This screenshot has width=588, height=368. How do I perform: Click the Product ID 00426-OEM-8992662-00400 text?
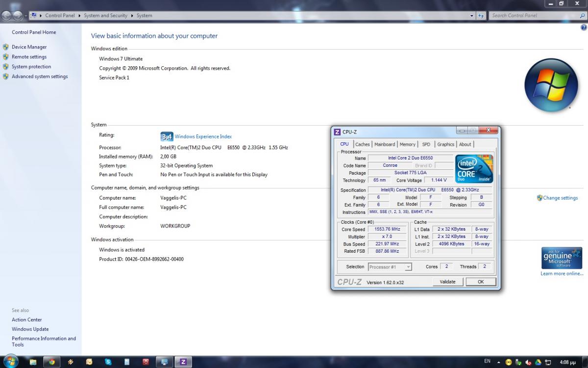[x=142, y=259]
